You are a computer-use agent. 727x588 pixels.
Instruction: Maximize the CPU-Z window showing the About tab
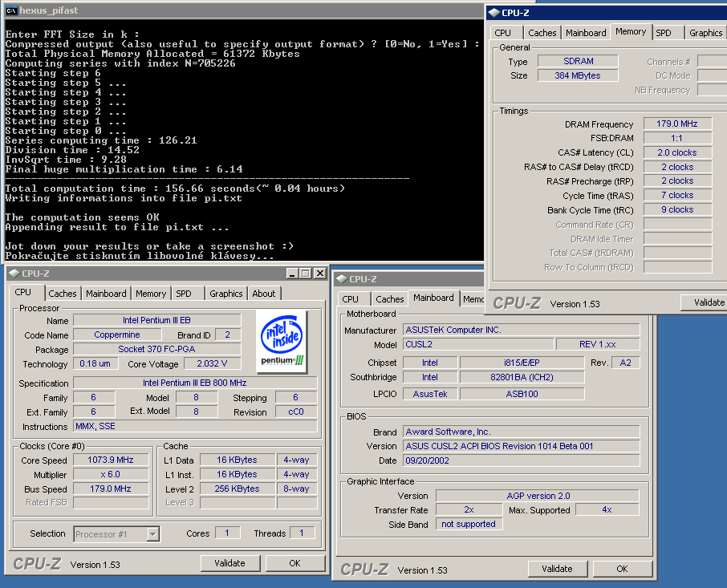pos(307,274)
